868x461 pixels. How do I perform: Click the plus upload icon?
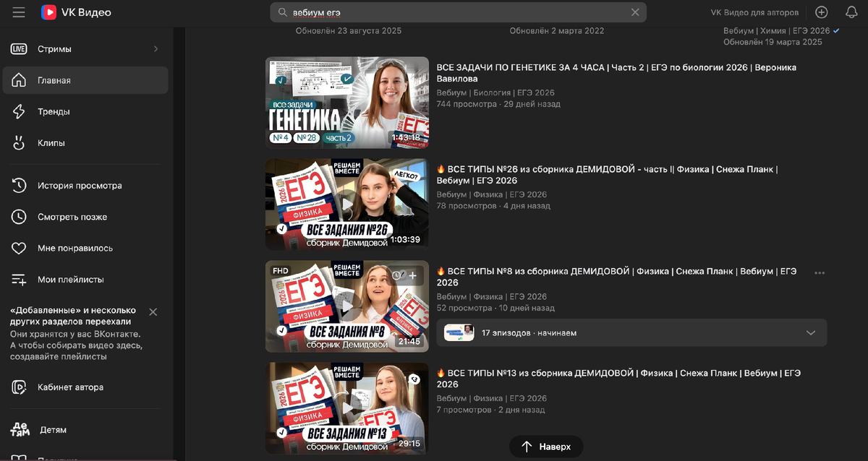click(x=822, y=12)
